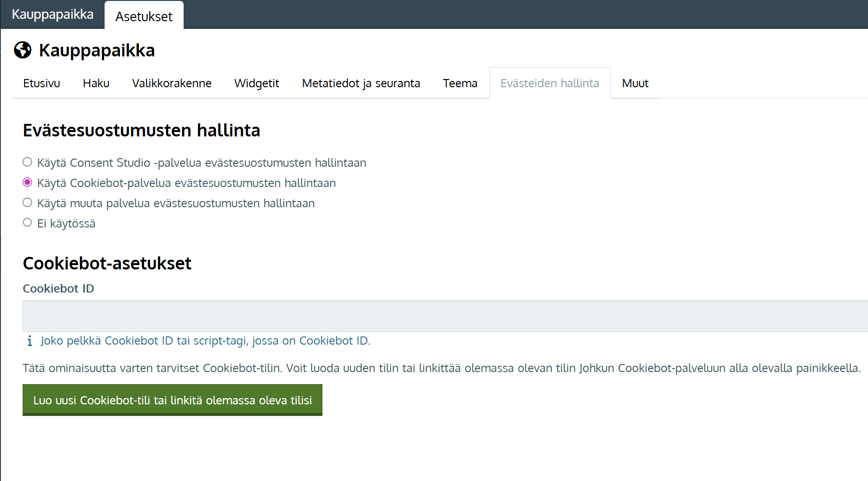Click the globe icon beside Kauppapaikka heading
This screenshot has height=481, width=868.
[x=23, y=50]
